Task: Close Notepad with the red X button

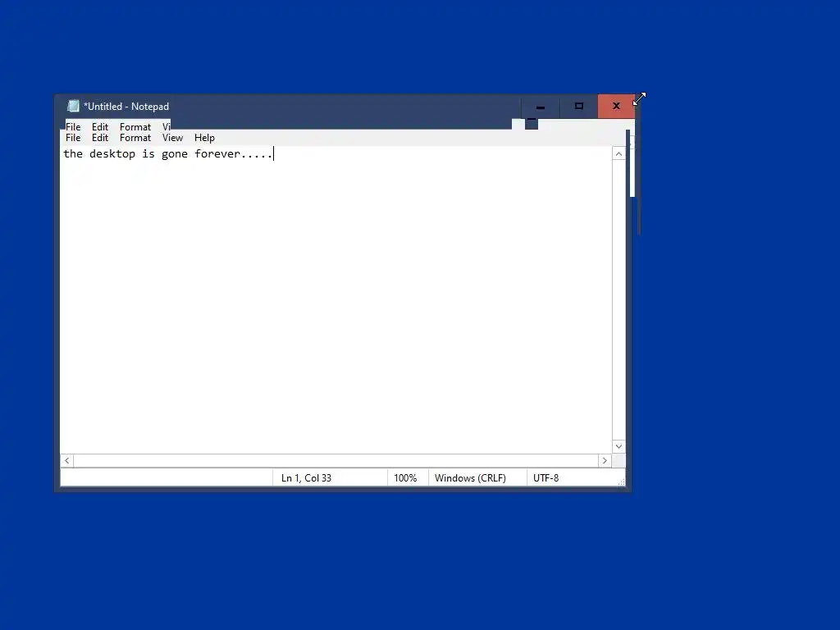Action: pyautogui.click(x=616, y=107)
